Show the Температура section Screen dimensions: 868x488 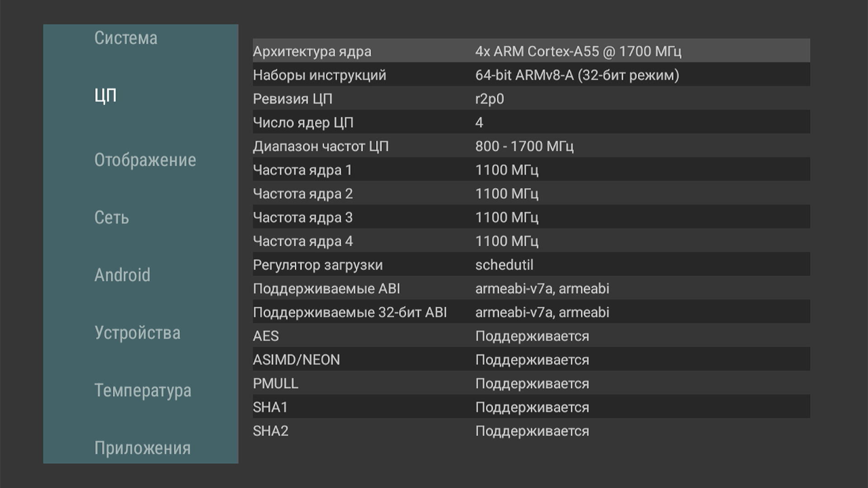(142, 390)
